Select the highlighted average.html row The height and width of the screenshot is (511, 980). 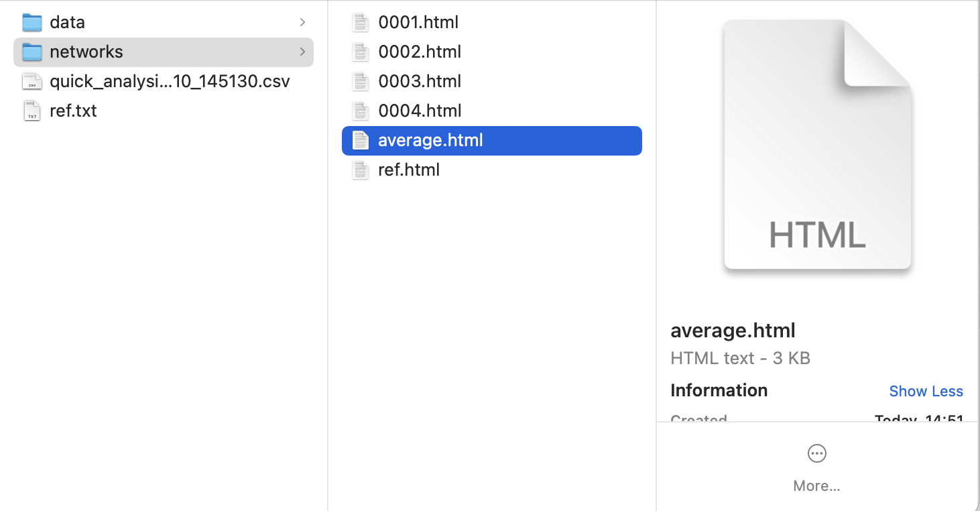click(x=492, y=140)
